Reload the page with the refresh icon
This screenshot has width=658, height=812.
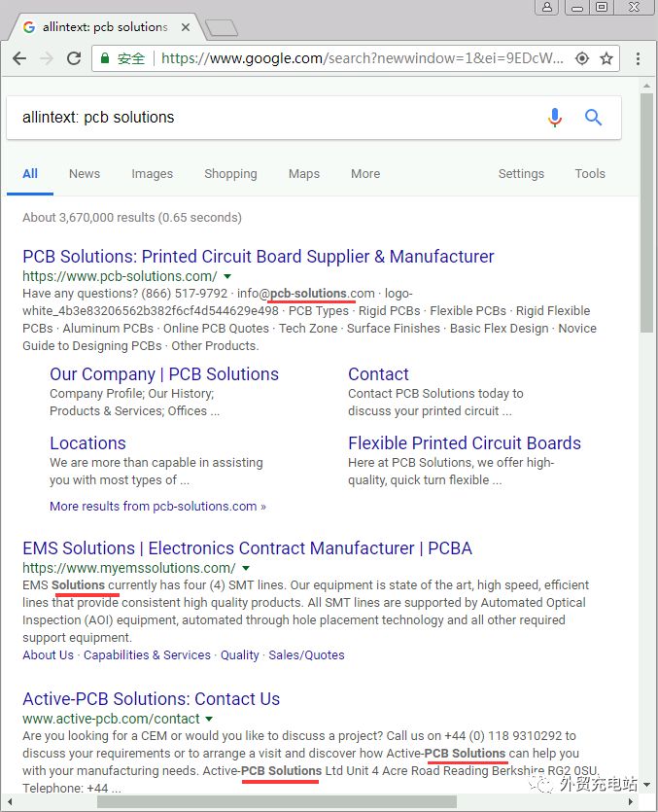pyautogui.click(x=74, y=58)
